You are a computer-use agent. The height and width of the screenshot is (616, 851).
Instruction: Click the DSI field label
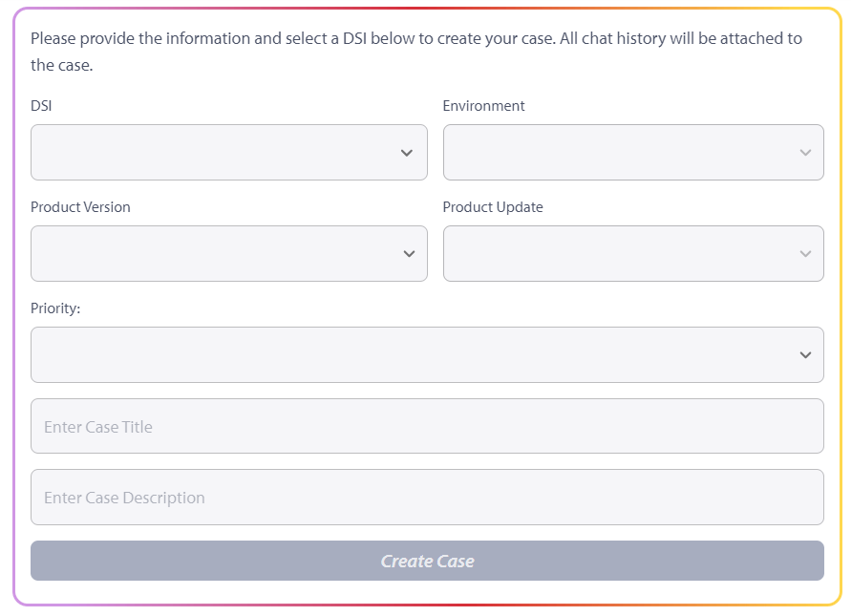(x=41, y=106)
